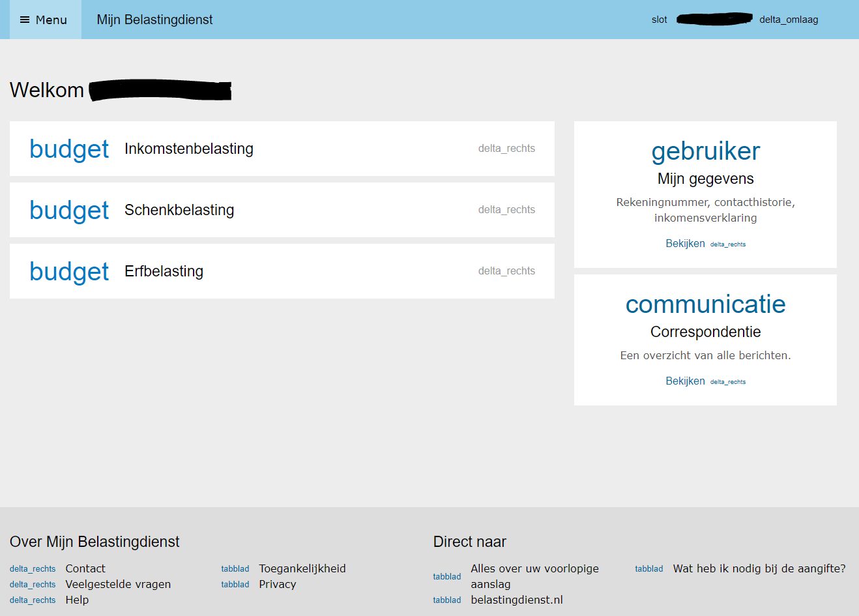Screen dimensions: 859x616
Task: Open Veelgestelde vragen in the footer
Action: click(118, 584)
